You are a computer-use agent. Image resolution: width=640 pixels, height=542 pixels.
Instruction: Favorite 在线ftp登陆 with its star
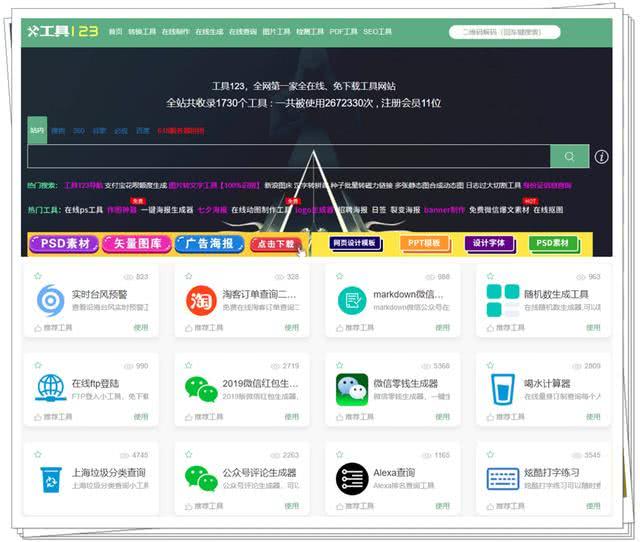[x=38, y=365]
